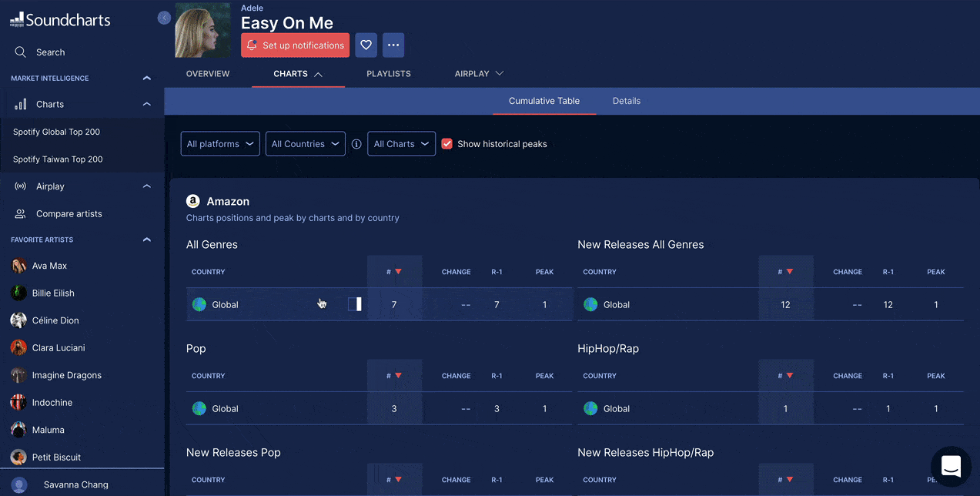Image resolution: width=980 pixels, height=496 pixels.
Task: Open the All Countries dropdown
Action: (x=305, y=144)
